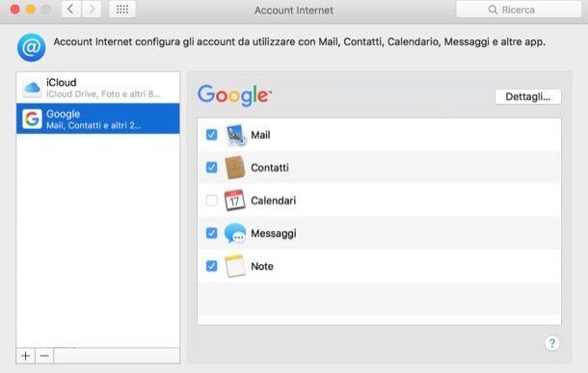Open Dettagli... for Google account
The width and height of the screenshot is (588, 373).
coord(528,96)
